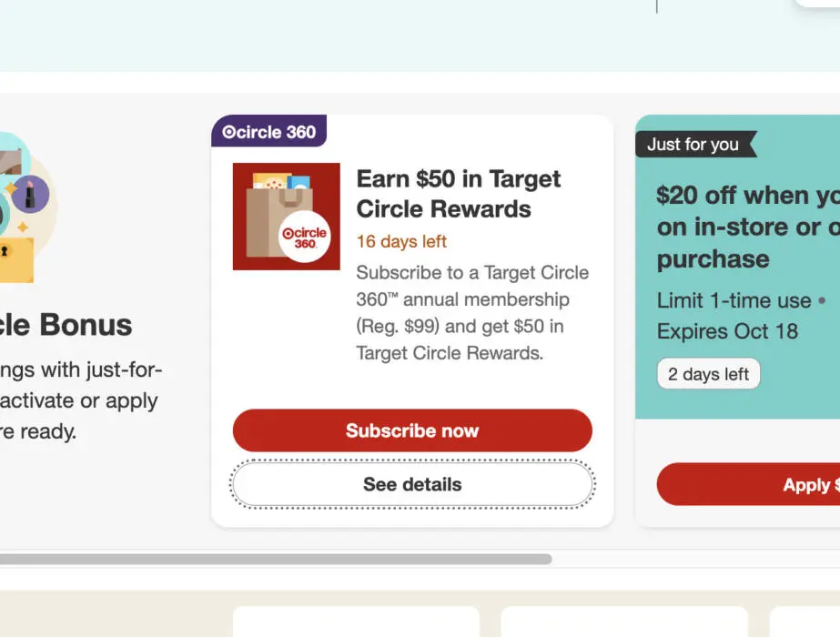
Task: Click the 16 days left text
Action: pos(401,241)
